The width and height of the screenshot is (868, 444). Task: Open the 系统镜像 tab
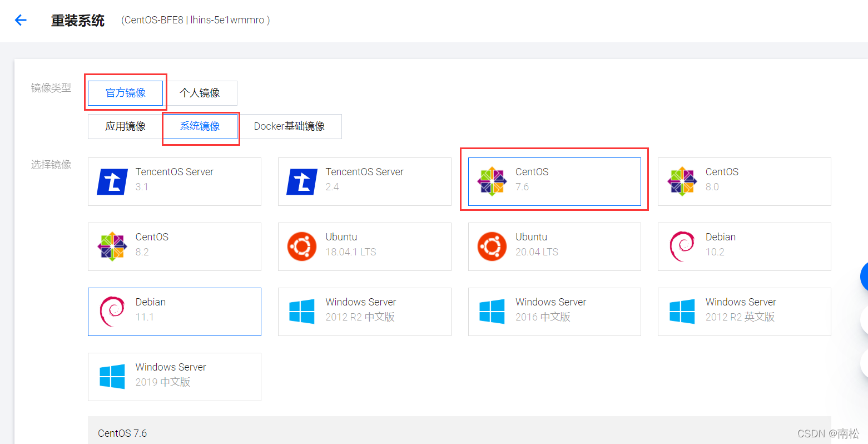pyautogui.click(x=200, y=126)
